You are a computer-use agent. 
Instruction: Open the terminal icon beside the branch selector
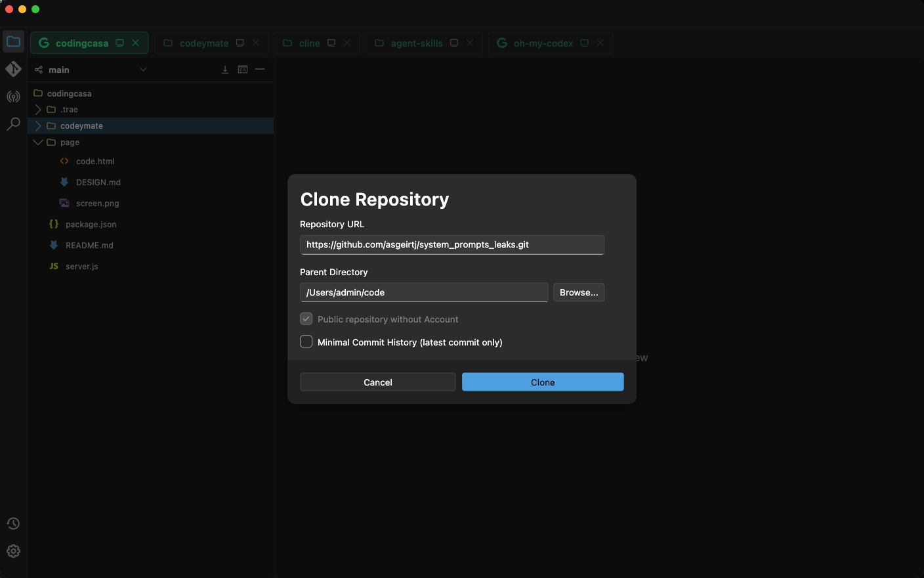pyautogui.click(x=243, y=70)
